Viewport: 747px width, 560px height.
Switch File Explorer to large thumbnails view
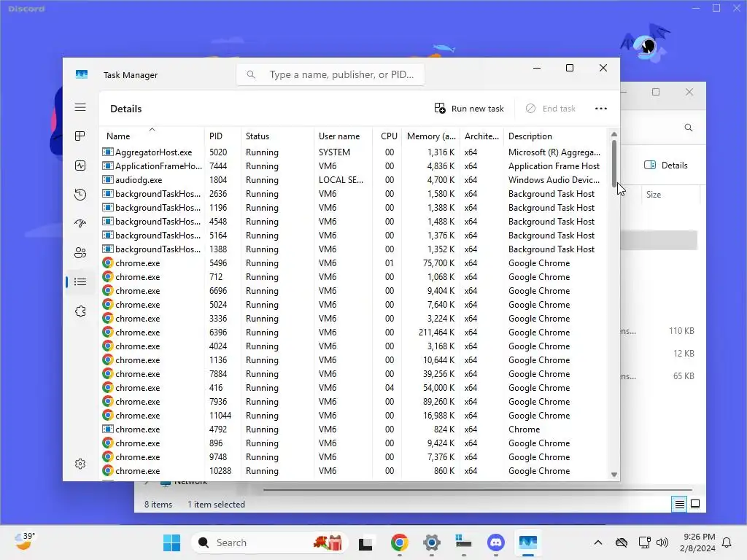coord(695,504)
